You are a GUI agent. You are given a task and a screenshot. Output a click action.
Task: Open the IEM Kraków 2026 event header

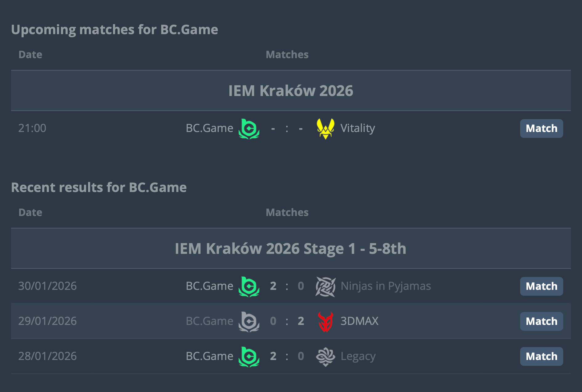tap(291, 91)
